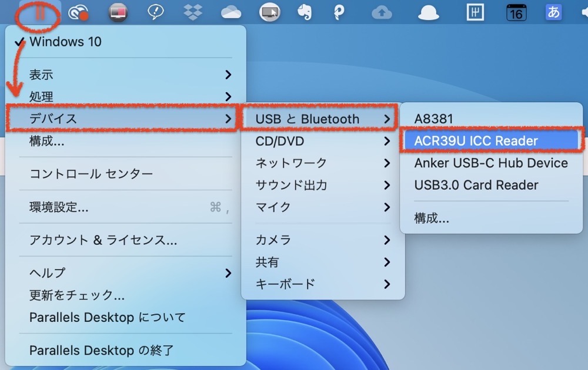Open 環境設定... preferences
Screen dimensions: 588x370
[x=126, y=207]
